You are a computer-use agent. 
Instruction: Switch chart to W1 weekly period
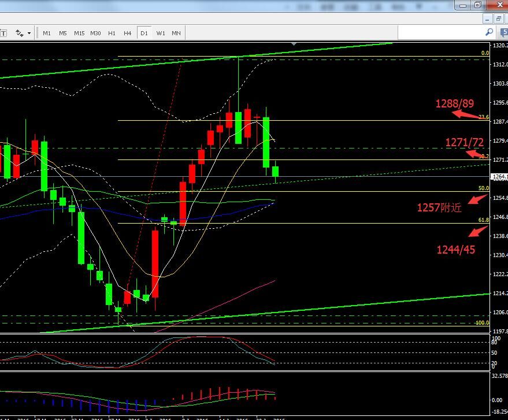[x=160, y=33]
